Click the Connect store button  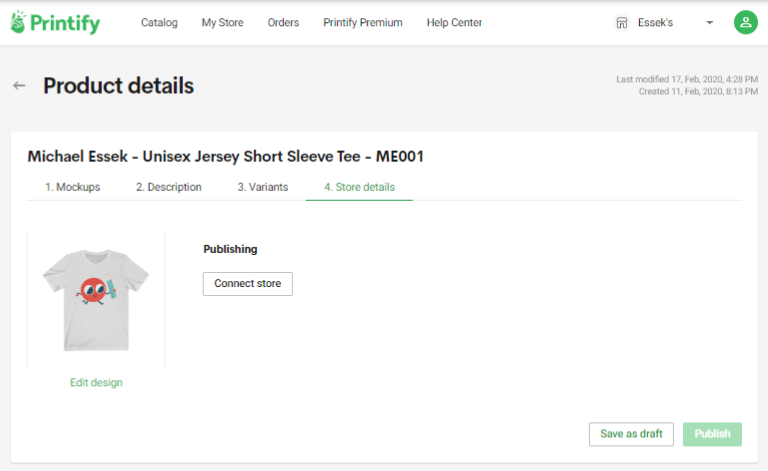click(x=248, y=284)
